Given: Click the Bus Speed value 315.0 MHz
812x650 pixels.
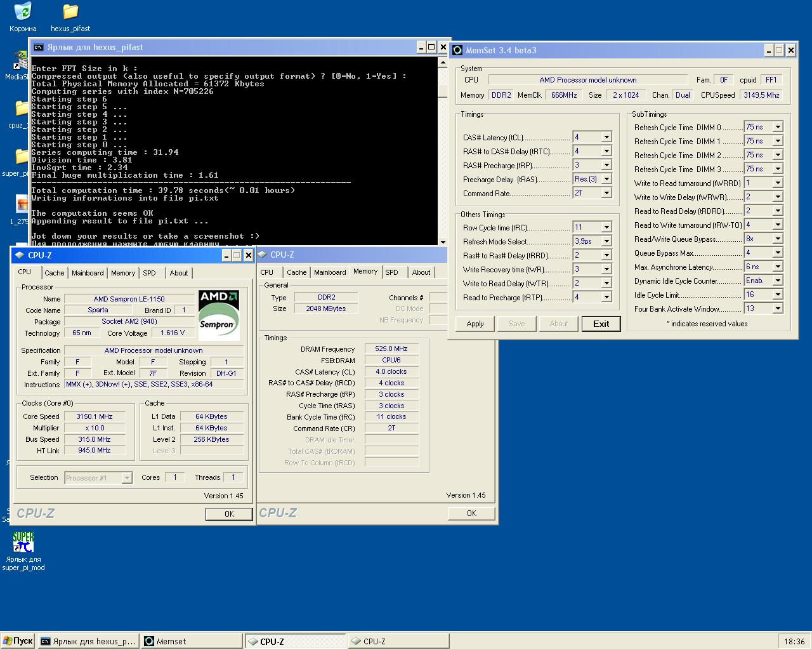Looking at the screenshot, I should tap(95, 439).
